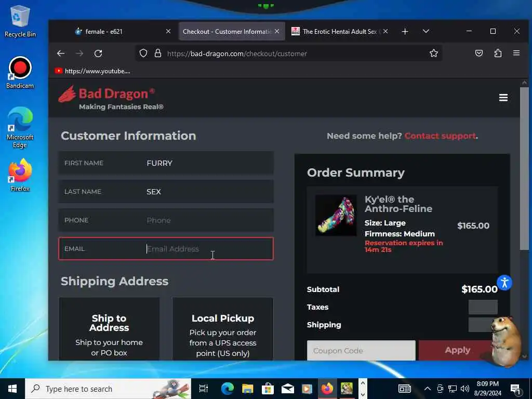Open the Firefox application hamburger menu
The image size is (532, 399).
[516, 53]
